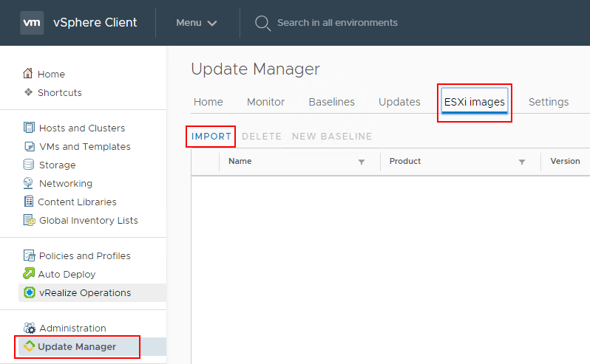Click the Hosts and Clusters icon
Viewport: 590px width, 364px height.
(29, 128)
